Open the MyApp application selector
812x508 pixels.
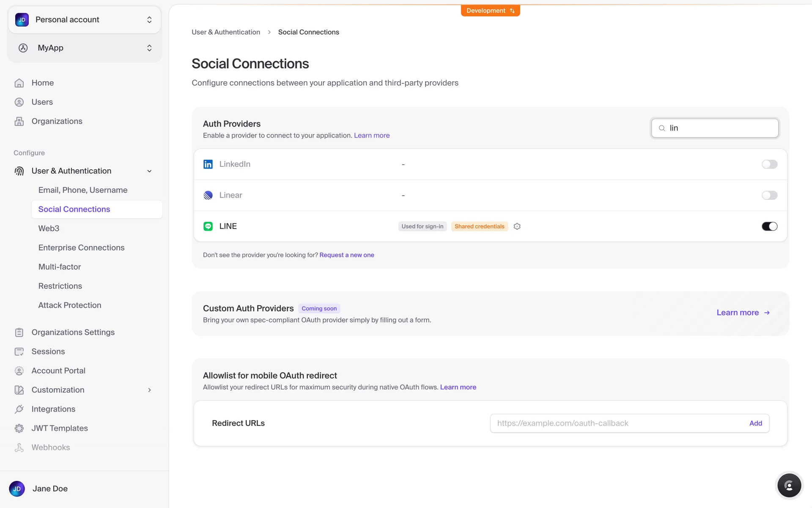coord(85,48)
